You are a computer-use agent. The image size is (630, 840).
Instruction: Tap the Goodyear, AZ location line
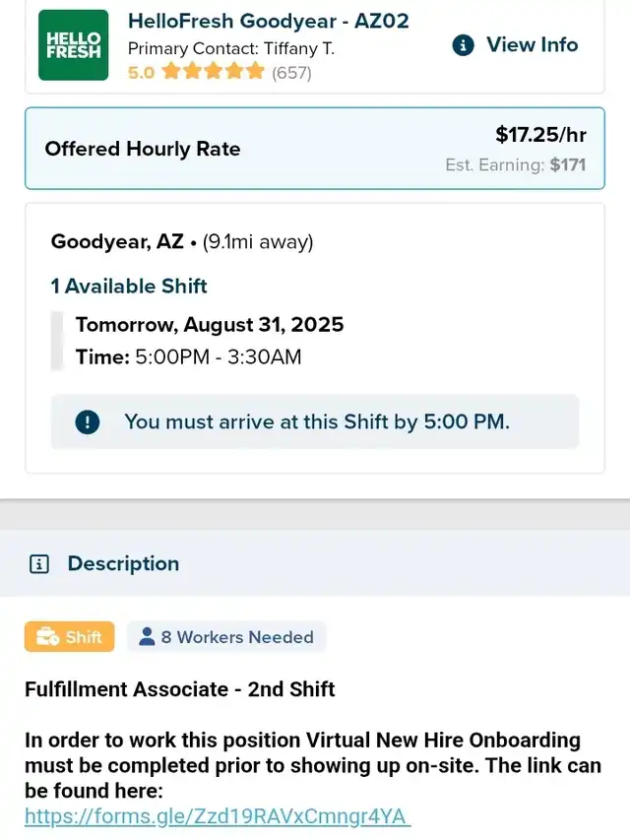click(x=182, y=241)
